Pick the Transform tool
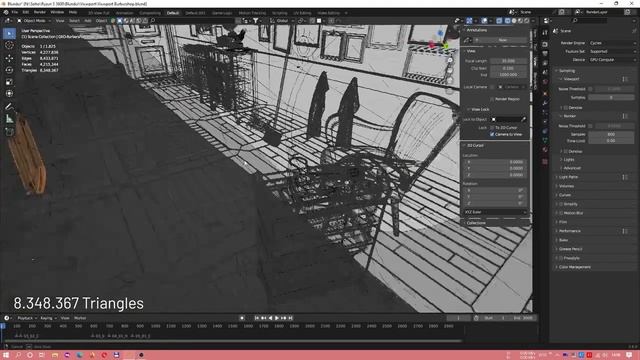Image resolution: width=640 pixels, height=360 pixels. (x=9, y=93)
